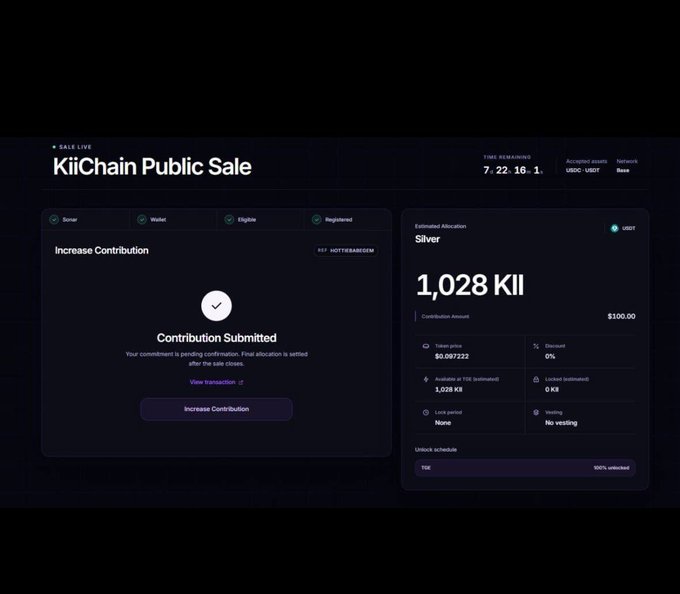Select the Registered step tab
Screen dimensions: 680x594
point(347,219)
